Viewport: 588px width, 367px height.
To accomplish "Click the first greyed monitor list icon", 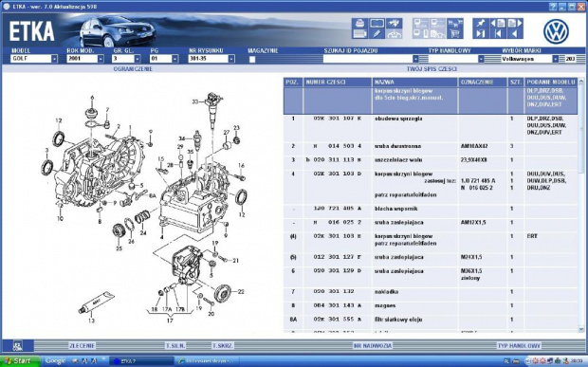I will (x=420, y=24).
